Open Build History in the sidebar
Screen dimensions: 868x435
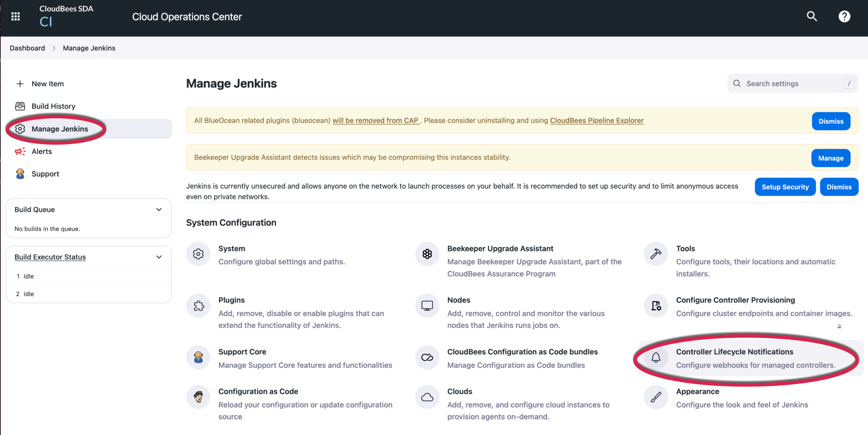tap(54, 106)
